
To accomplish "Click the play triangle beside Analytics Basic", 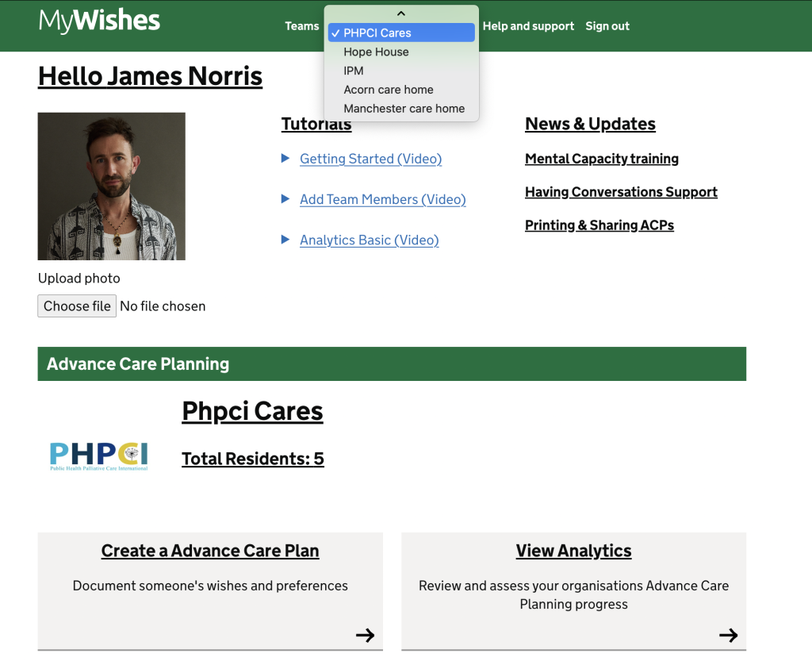I will pyautogui.click(x=285, y=240).
